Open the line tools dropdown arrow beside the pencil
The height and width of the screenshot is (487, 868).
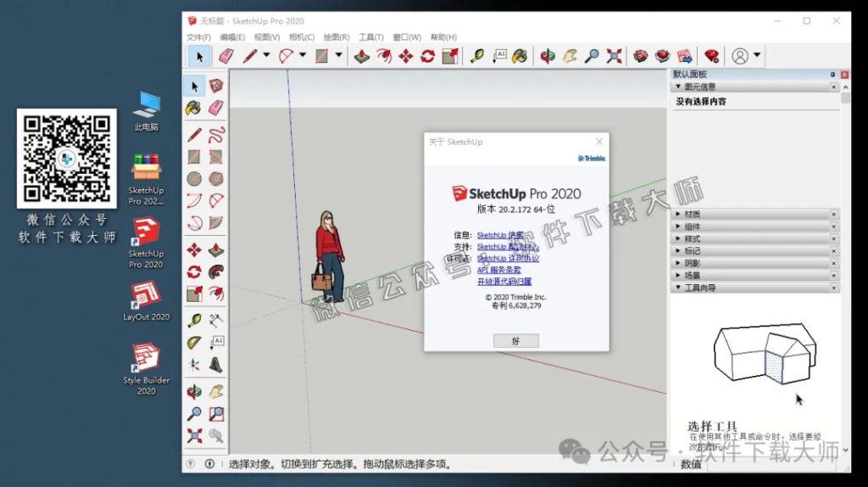coord(266,55)
